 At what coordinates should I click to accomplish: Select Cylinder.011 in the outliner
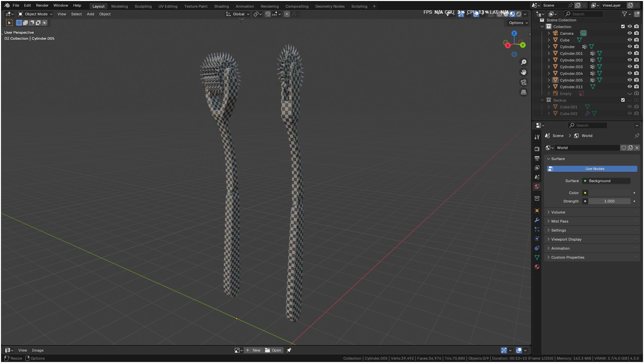point(571,87)
